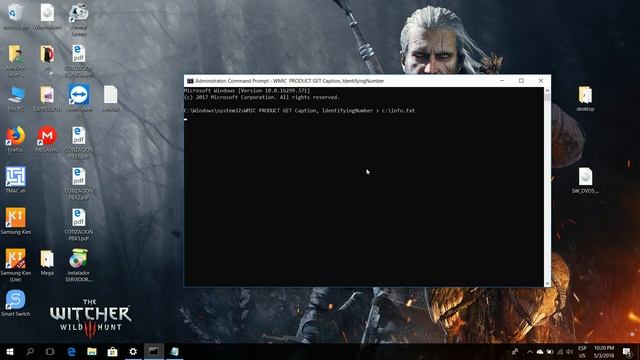Screen dimensions: 640x360
Task: Open taskbar search
Action: 30,351
